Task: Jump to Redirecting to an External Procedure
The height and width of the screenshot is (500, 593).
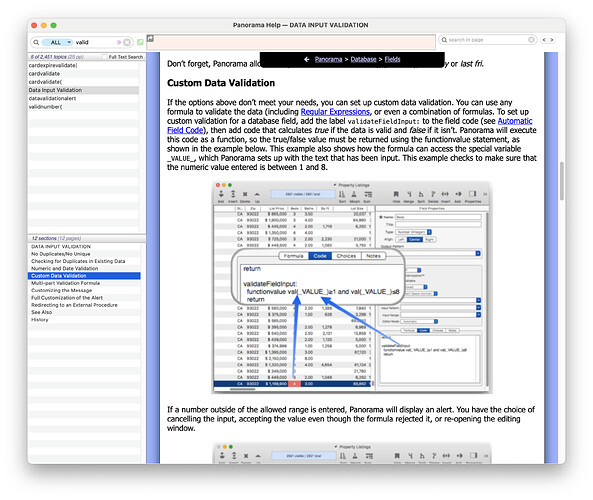Action: 84,305
